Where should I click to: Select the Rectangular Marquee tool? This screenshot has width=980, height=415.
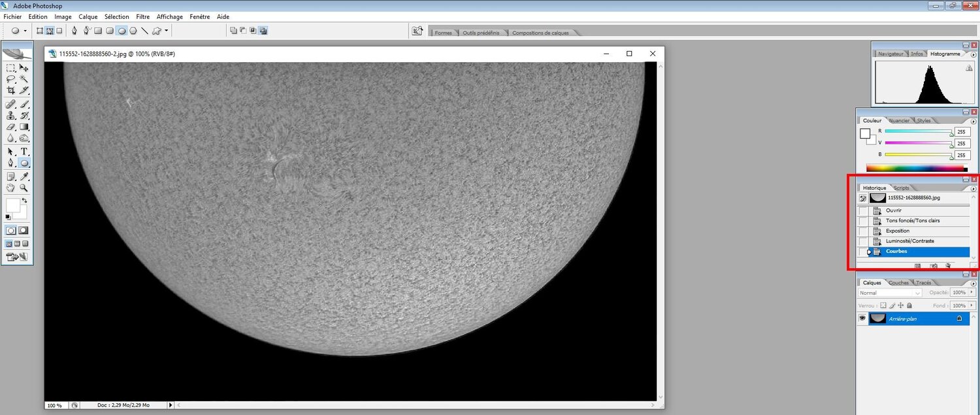[11, 67]
